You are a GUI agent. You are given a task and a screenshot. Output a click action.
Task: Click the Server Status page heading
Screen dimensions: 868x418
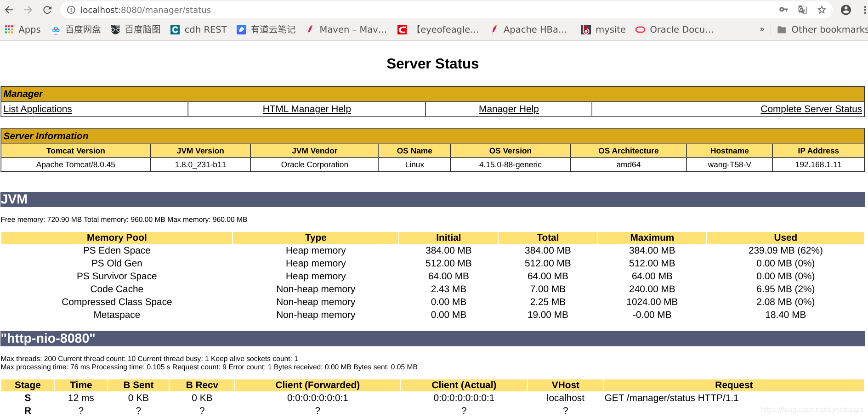tap(432, 64)
